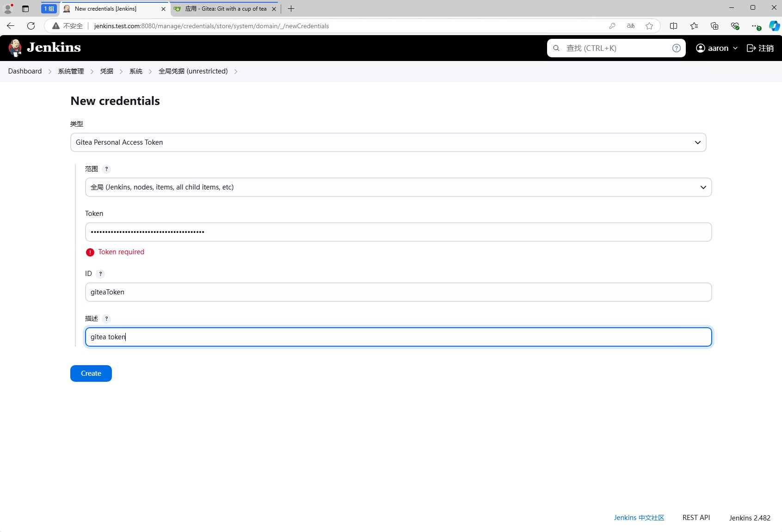Expand the 范围 scope dropdown

(398, 187)
